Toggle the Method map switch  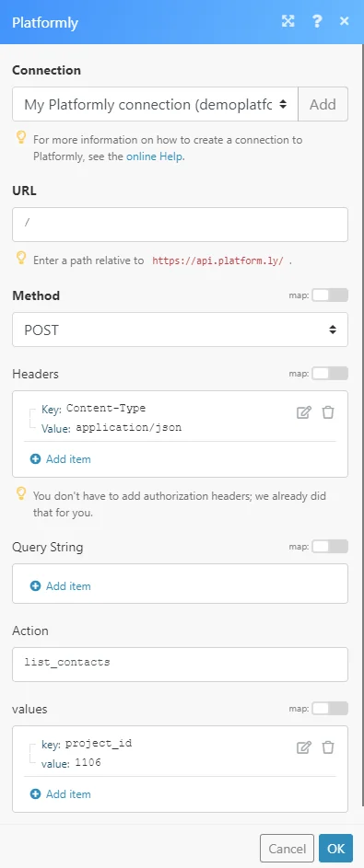click(330, 295)
